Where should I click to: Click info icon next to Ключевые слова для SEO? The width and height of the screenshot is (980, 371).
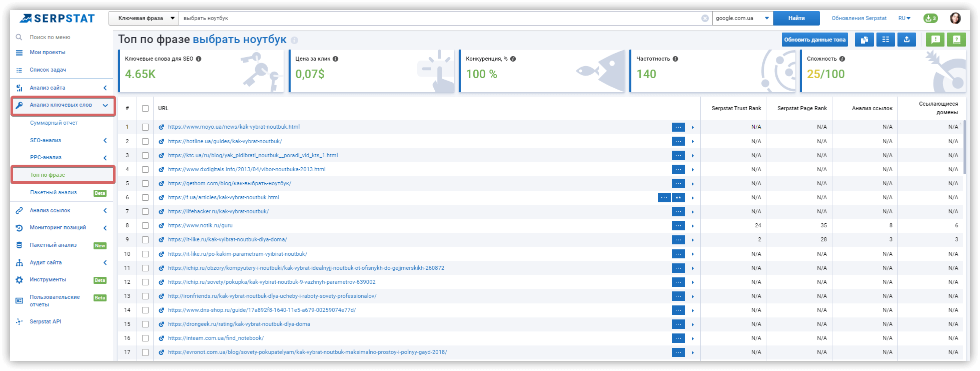pos(199,59)
